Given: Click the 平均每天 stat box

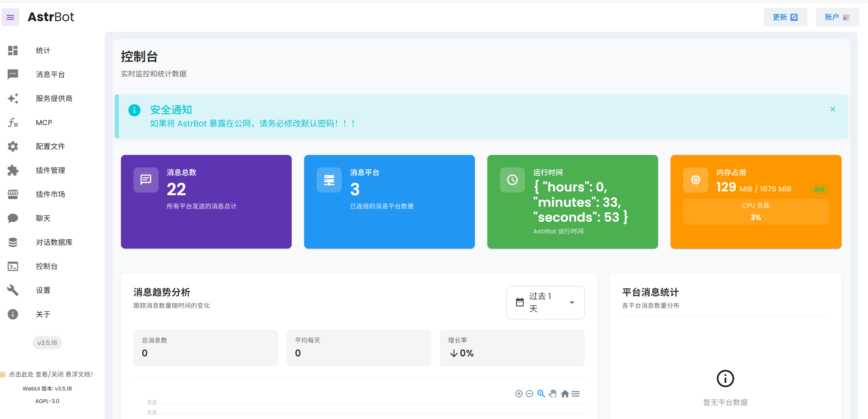Looking at the screenshot, I should [x=359, y=348].
